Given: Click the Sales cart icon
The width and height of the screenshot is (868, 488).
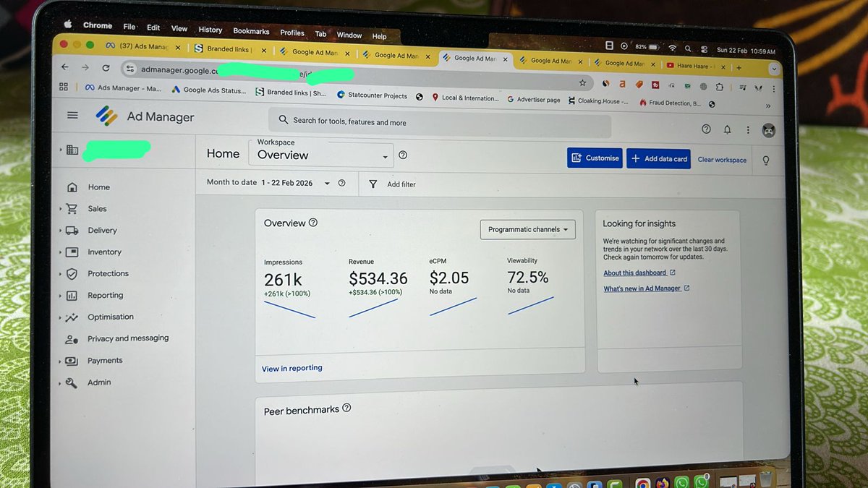Looking at the screenshot, I should 72,209.
